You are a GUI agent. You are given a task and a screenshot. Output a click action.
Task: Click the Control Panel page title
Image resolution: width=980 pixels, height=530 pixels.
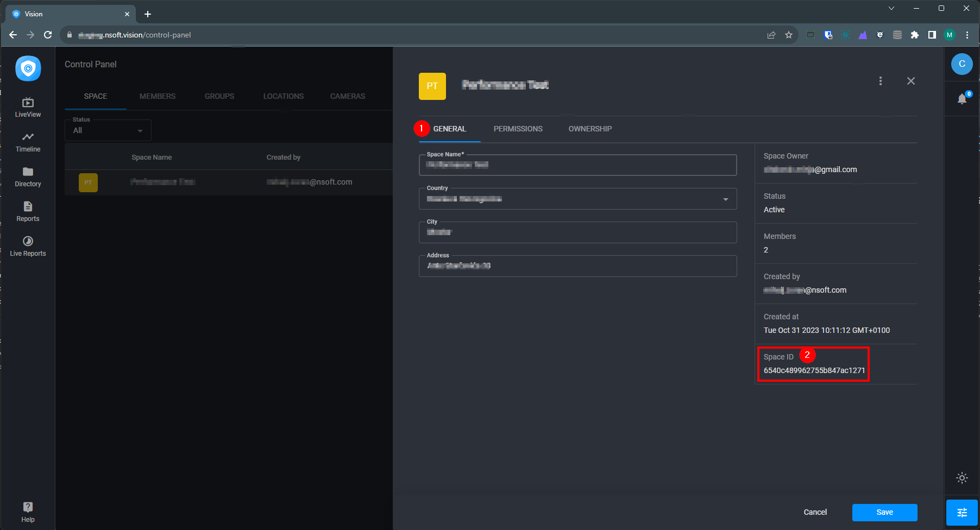coord(91,64)
